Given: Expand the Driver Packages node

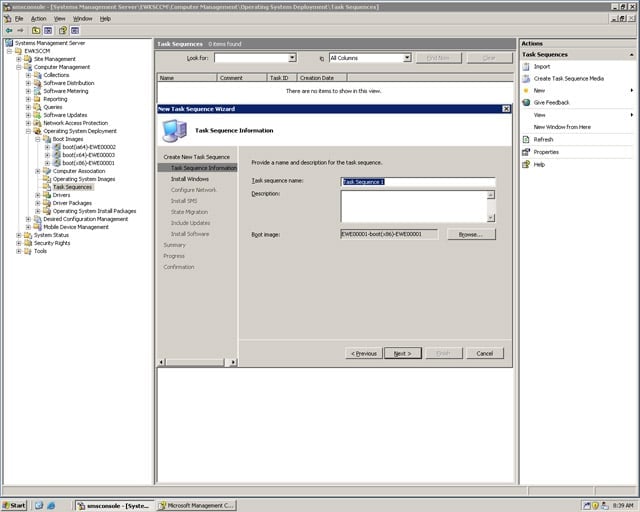Looking at the screenshot, I should point(38,203).
